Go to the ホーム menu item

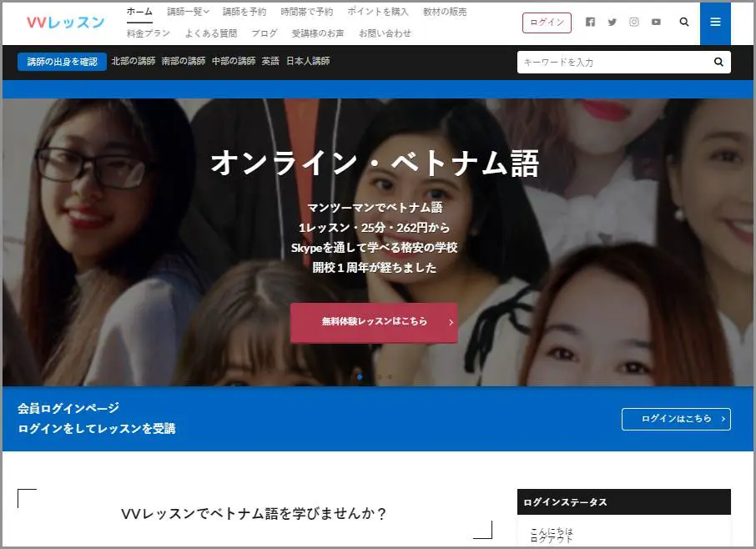point(139,12)
